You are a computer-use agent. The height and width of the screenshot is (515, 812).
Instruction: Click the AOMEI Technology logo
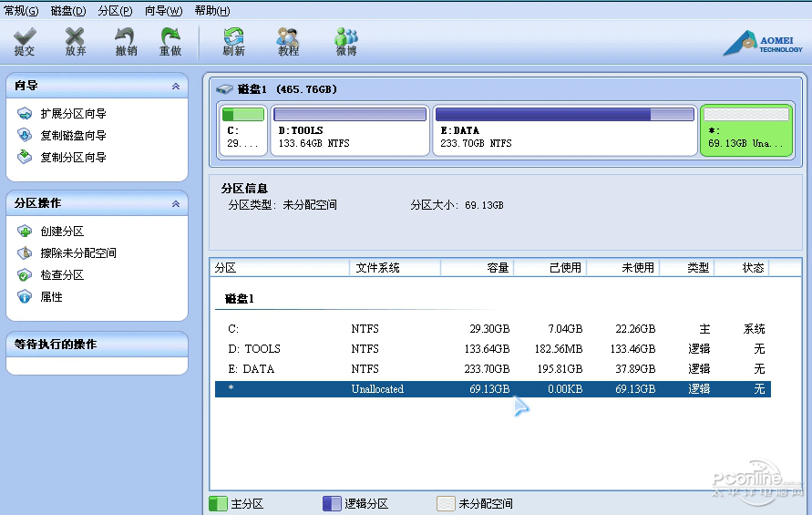(763, 43)
